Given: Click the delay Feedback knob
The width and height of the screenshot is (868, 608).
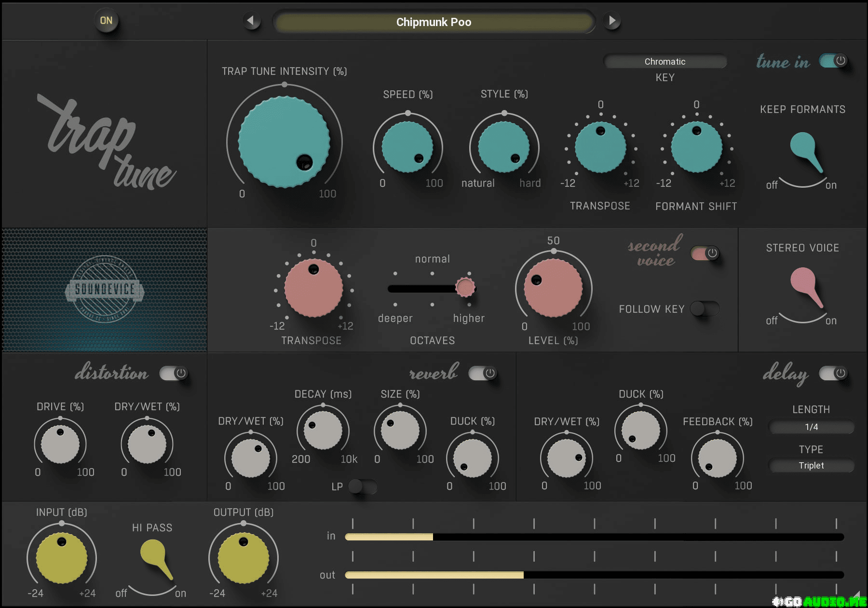Looking at the screenshot, I should (x=717, y=458).
